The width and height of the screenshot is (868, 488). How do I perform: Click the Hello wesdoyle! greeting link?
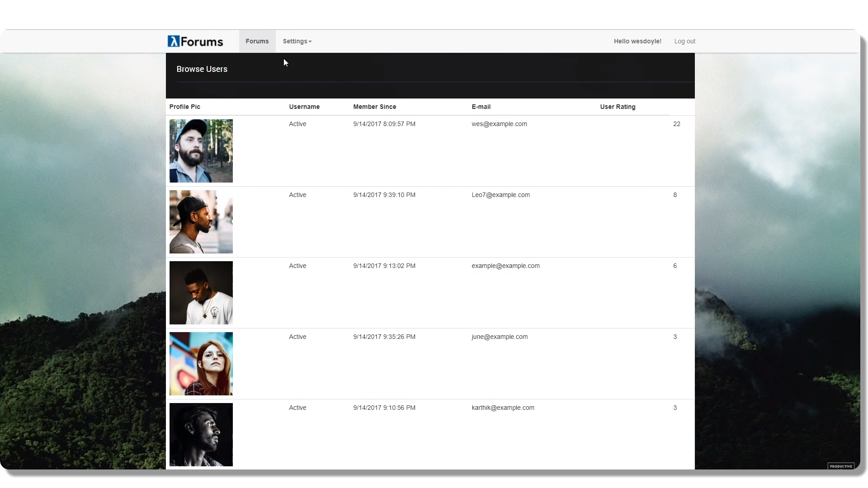637,41
